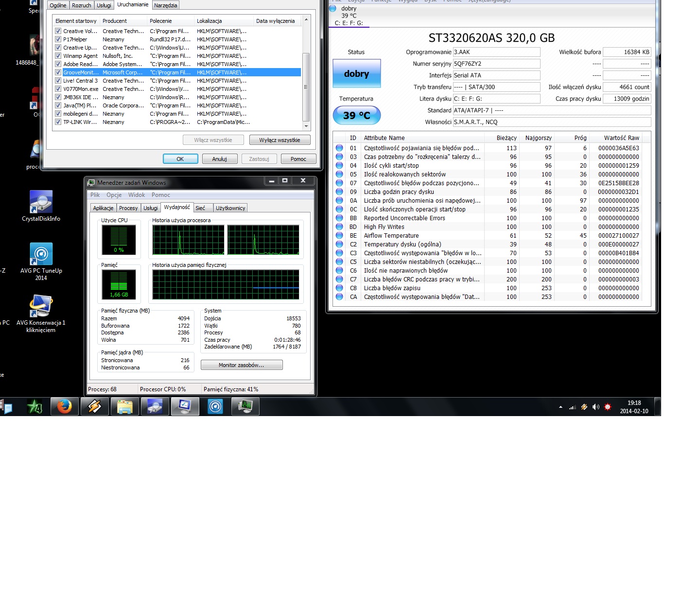The width and height of the screenshot is (700, 611).
Task: Open Winamp from the taskbar
Action: [94, 406]
